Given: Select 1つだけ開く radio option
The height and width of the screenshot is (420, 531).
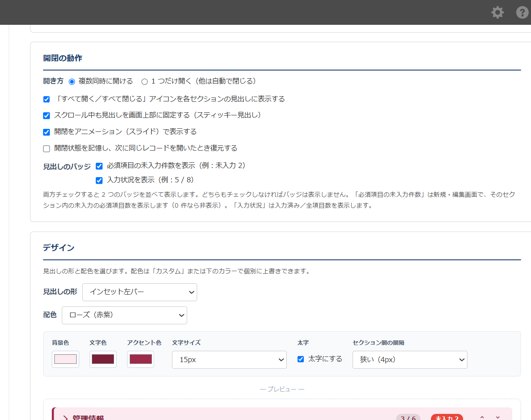Looking at the screenshot, I should click(145, 81).
